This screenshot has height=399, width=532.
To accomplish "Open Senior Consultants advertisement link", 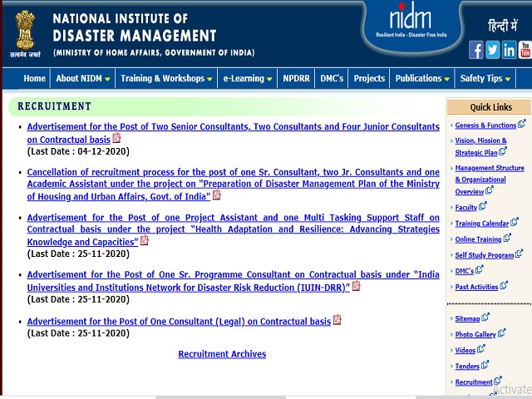I will tap(233, 133).
